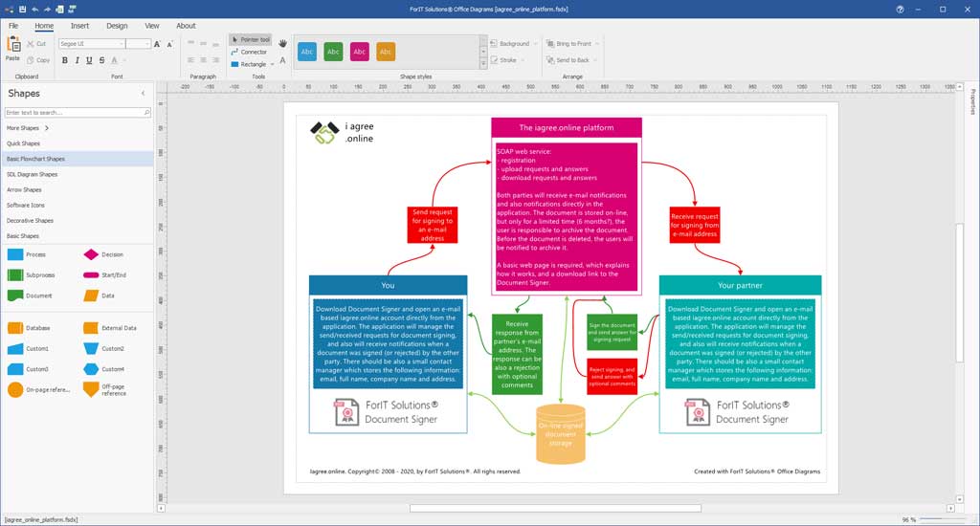Toggle underline text formatting
The width and height of the screenshot is (980, 526).
point(89,60)
